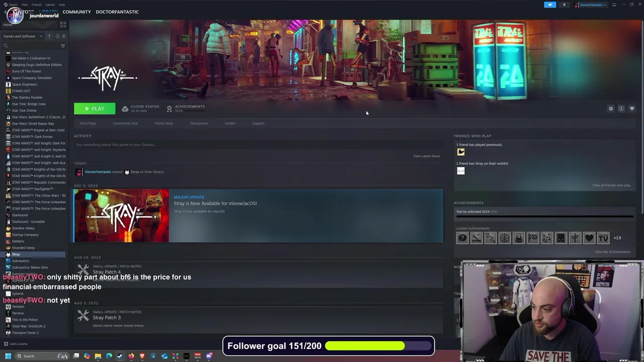Open the Discussions link

(x=199, y=123)
